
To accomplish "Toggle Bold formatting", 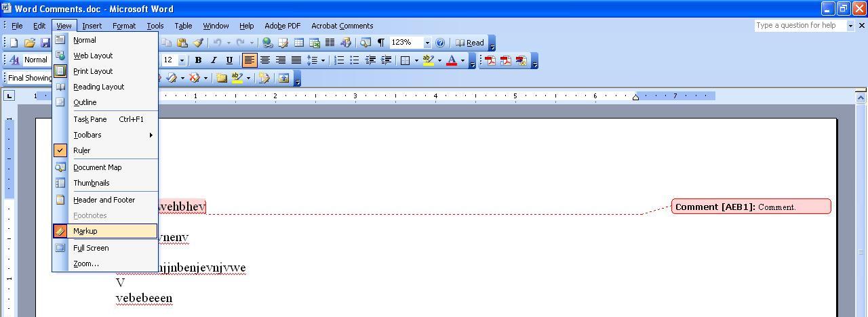I will tap(198, 60).
